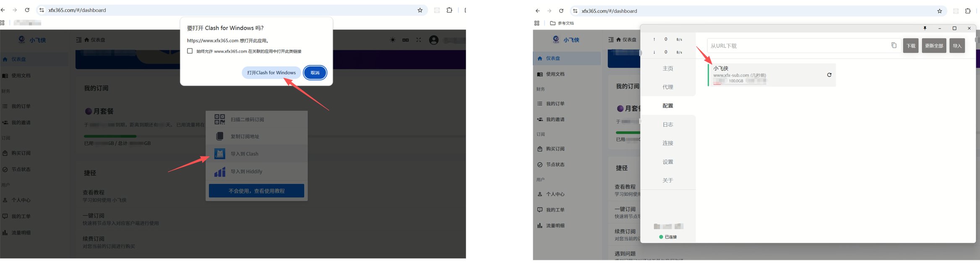Switch to the 日志 tab in Clash
This screenshot has width=980, height=265.
tap(667, 125)
